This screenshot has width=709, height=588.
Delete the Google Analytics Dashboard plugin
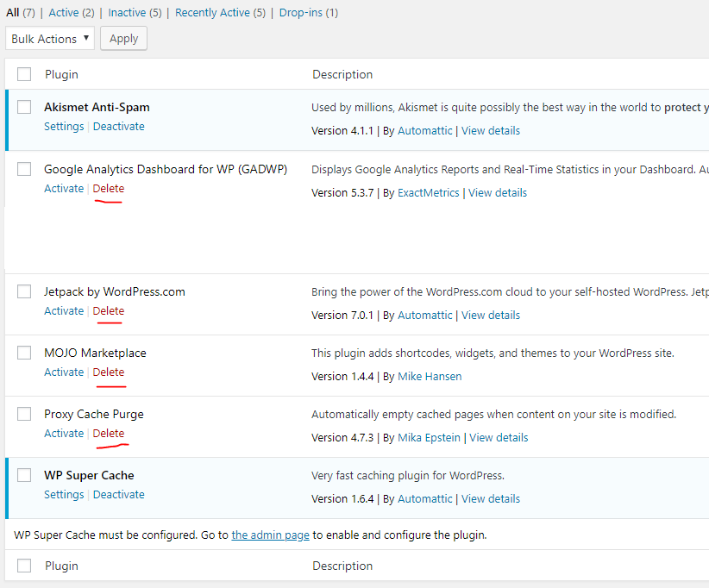[x=109, y=189]
